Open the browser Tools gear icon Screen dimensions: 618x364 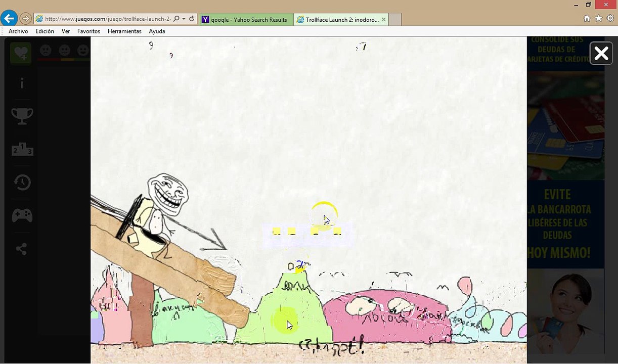pos(610,18)
